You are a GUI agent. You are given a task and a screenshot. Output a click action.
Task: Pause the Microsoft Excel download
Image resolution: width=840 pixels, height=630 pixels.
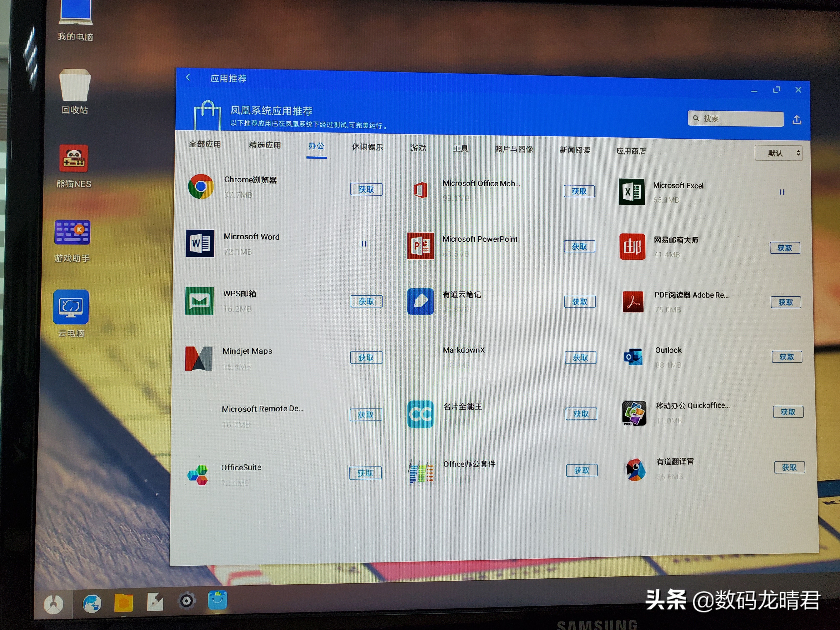click(781, 192)
